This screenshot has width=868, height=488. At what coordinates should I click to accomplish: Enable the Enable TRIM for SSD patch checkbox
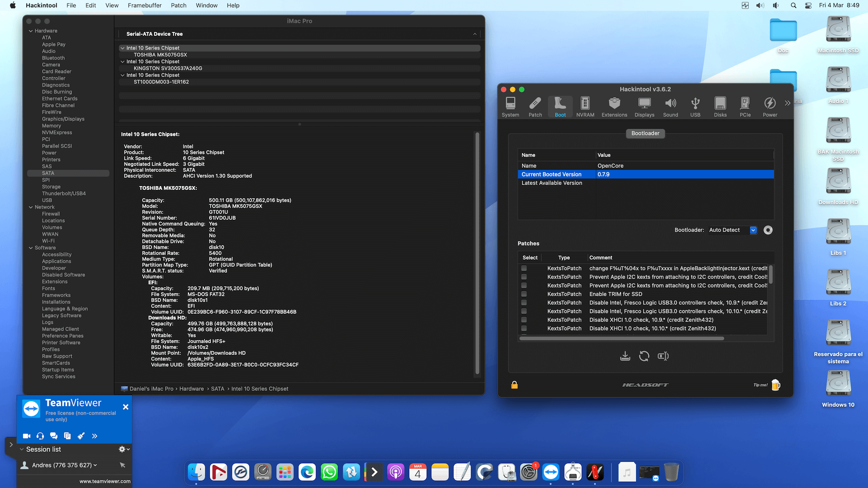coord(524,294)
